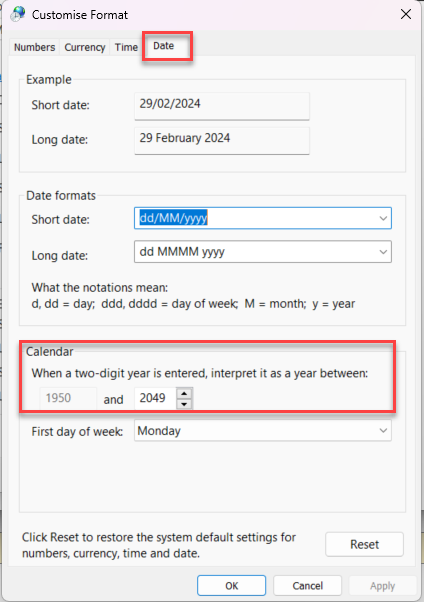The image size is (424, 602).
Task: Open the First day of week dropdown
Action: [x=263, y=430]
